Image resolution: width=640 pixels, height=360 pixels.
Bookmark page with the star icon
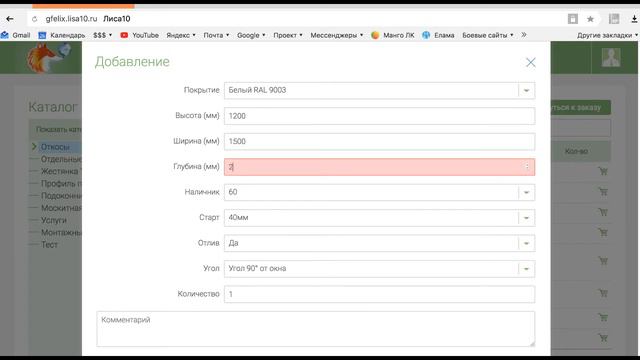pos(590,19)
